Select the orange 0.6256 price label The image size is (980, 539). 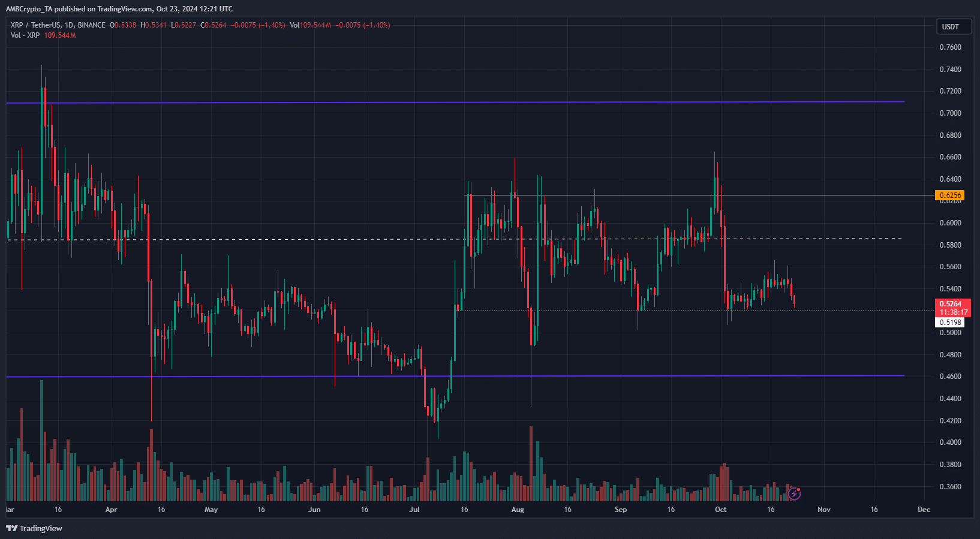[x=950, y=195]
